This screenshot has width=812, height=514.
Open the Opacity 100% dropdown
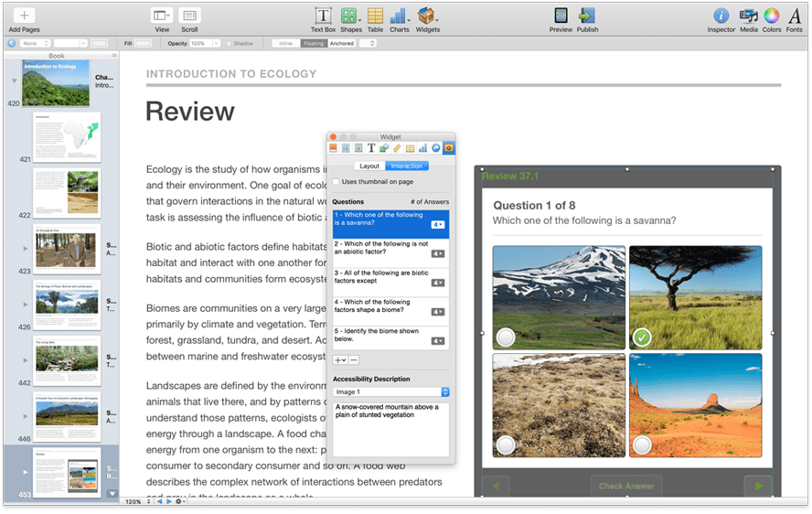pos(205,44)
